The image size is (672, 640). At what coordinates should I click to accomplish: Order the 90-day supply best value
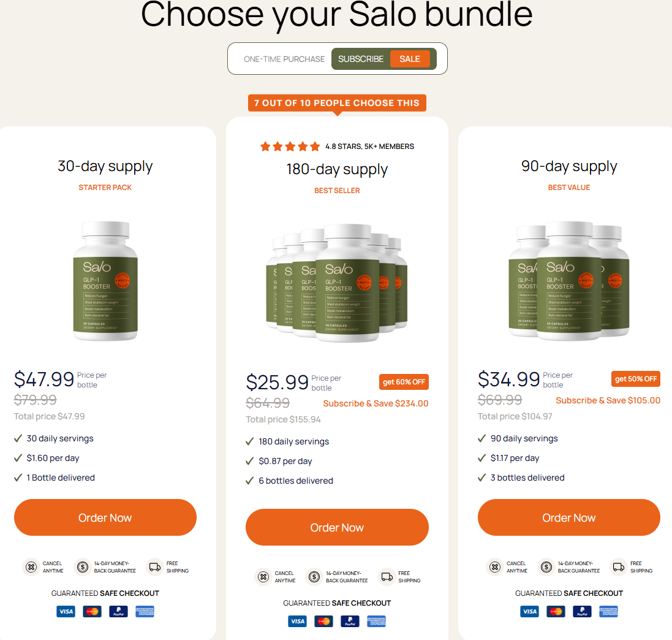[x=569, y=517]
